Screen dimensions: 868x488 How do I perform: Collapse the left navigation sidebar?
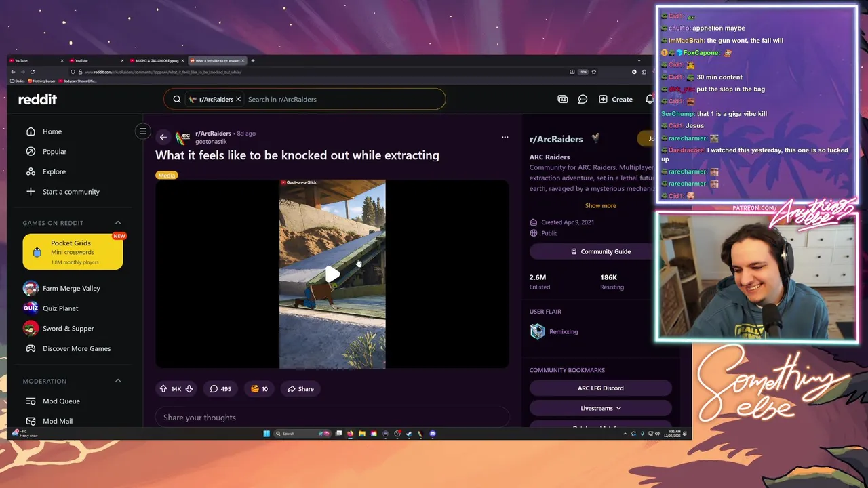(x=143, y=131)
